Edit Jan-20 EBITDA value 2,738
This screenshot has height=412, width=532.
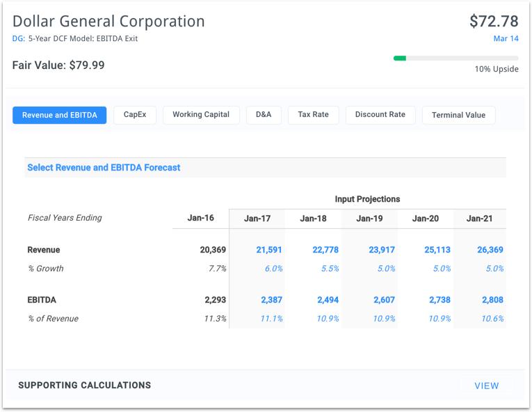tap(440, 300)
